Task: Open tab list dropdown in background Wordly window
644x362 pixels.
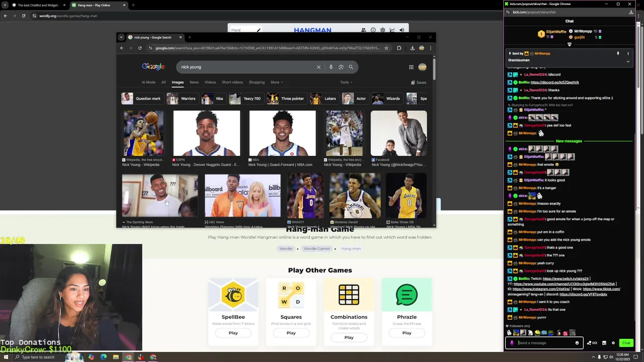Action: (5, 5)
